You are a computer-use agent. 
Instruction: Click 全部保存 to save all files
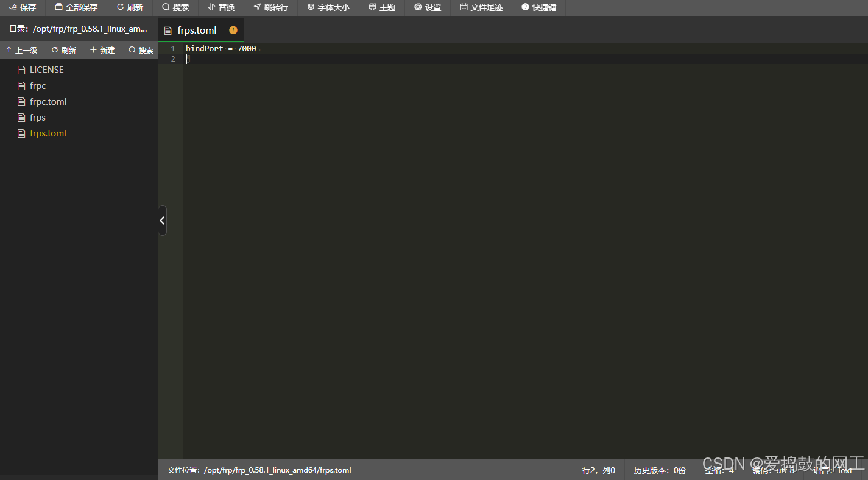76,7
